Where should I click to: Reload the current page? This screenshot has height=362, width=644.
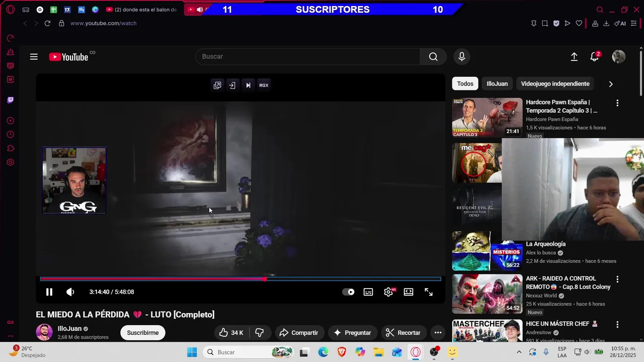(47, 23)
